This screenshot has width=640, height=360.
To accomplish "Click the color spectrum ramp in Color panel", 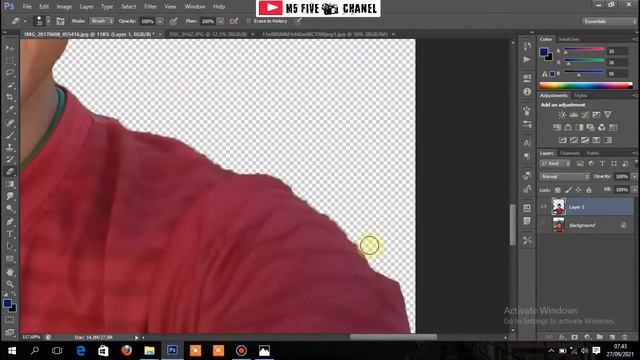I will (x=586, y=86).
